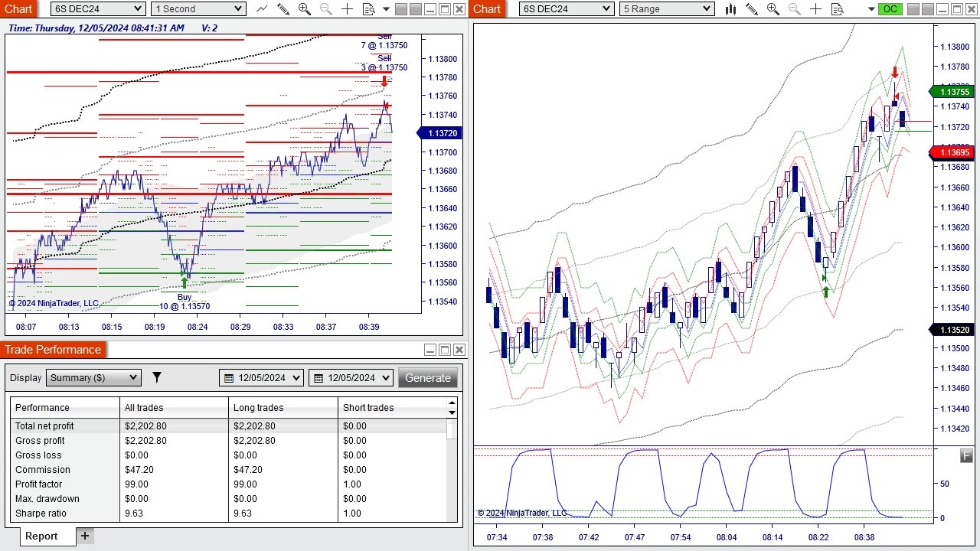The image size is (980, 551).
Task: Click zoom out icon in left chart toolbar
Action: click(x=325, y=8)
